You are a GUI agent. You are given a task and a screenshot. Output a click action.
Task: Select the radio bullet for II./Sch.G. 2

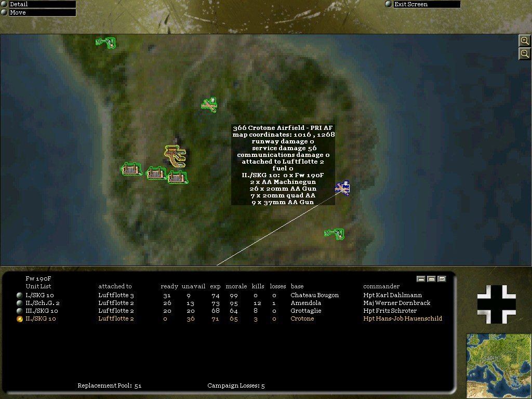[20, 303]
